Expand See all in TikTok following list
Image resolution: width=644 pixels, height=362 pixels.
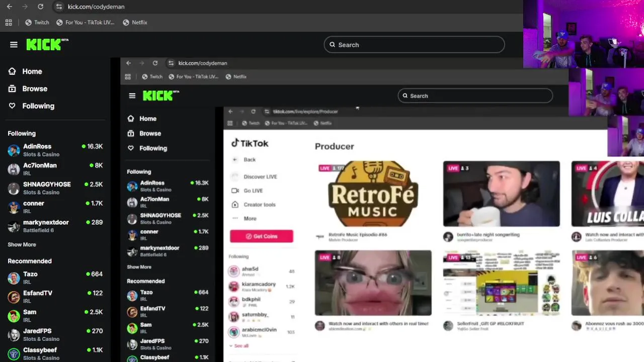[239, 346]
